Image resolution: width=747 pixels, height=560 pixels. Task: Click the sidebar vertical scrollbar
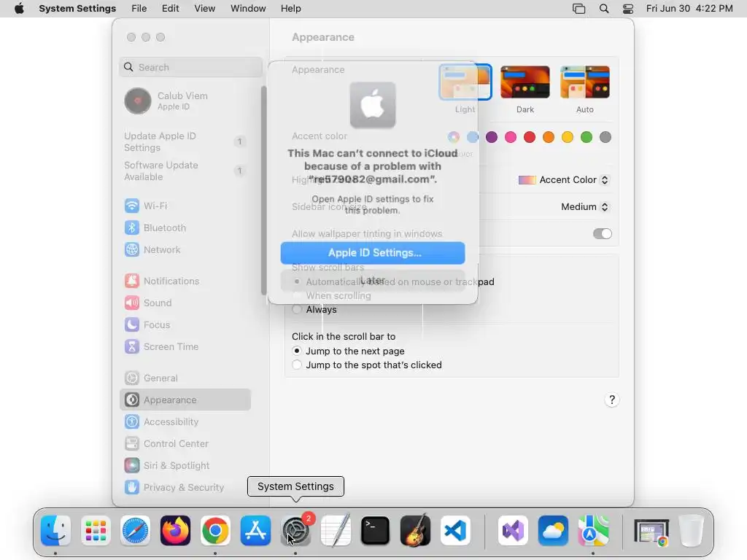coord(264,190)
